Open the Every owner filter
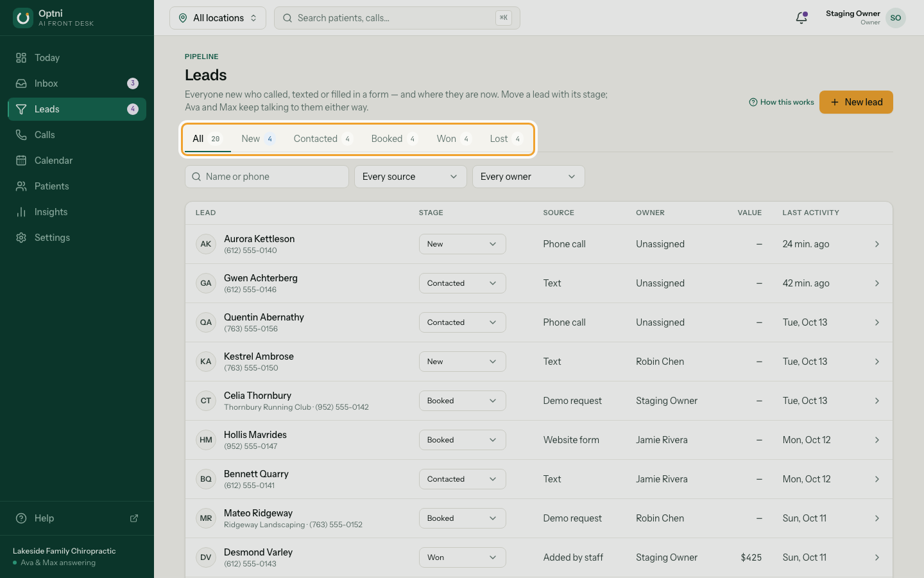924x578 pixels. pos(528,177)
